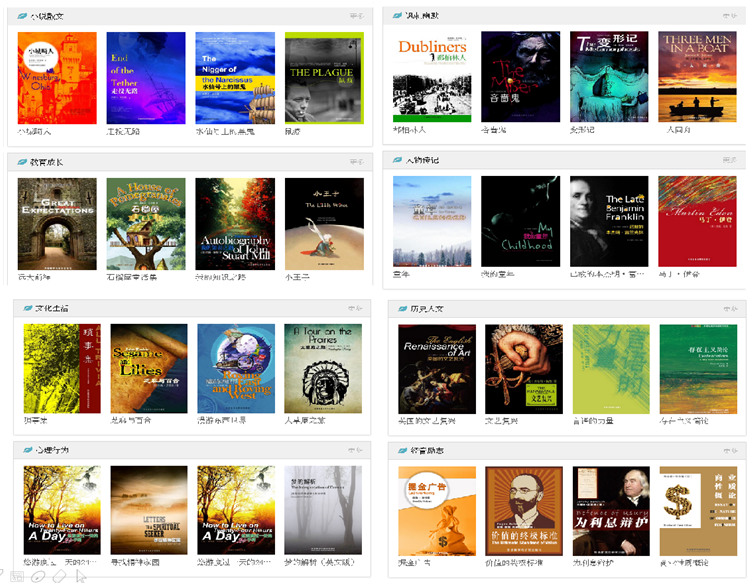The width and height of the screenshot is (755, 584).
Task: Click the 历史人文 section title
Action: tap(427, 309)
